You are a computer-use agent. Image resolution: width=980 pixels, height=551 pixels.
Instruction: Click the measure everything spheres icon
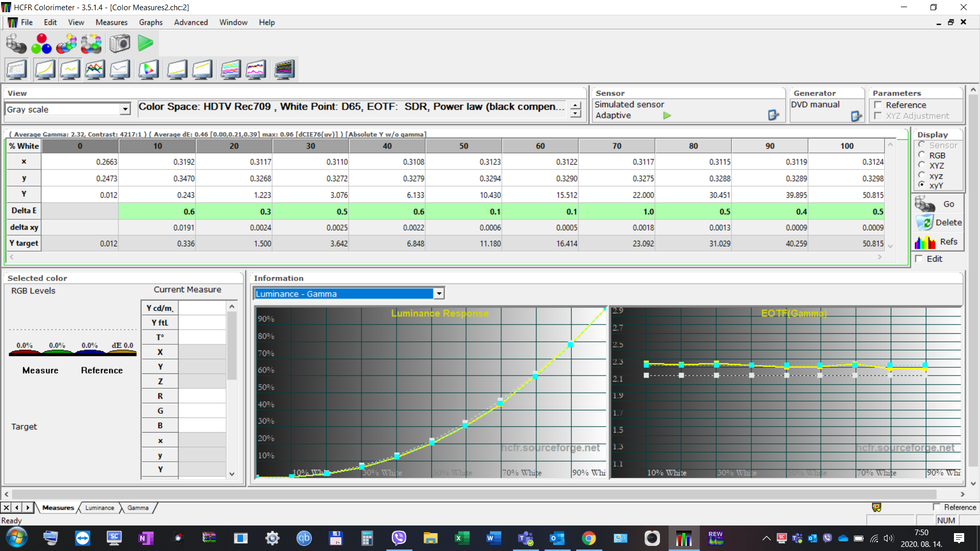[91, 43]
